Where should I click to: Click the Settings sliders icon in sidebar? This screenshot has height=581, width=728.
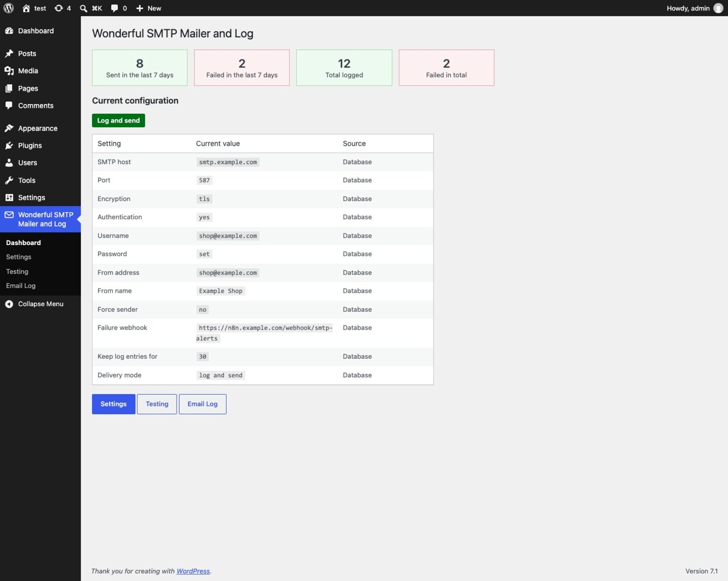coord(9,198)
